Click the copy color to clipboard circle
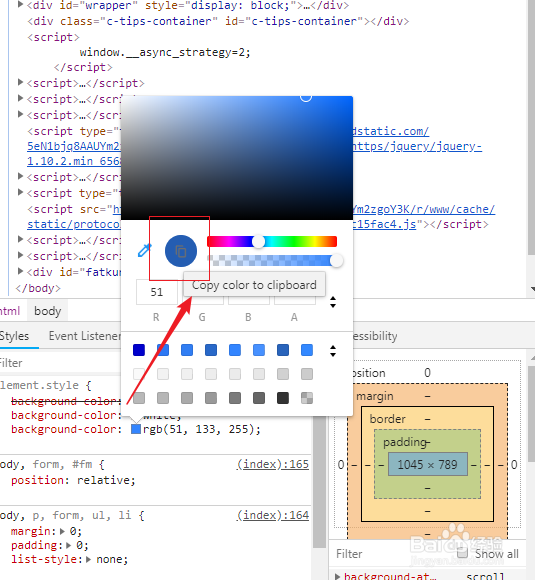 (x=181, y=251)
